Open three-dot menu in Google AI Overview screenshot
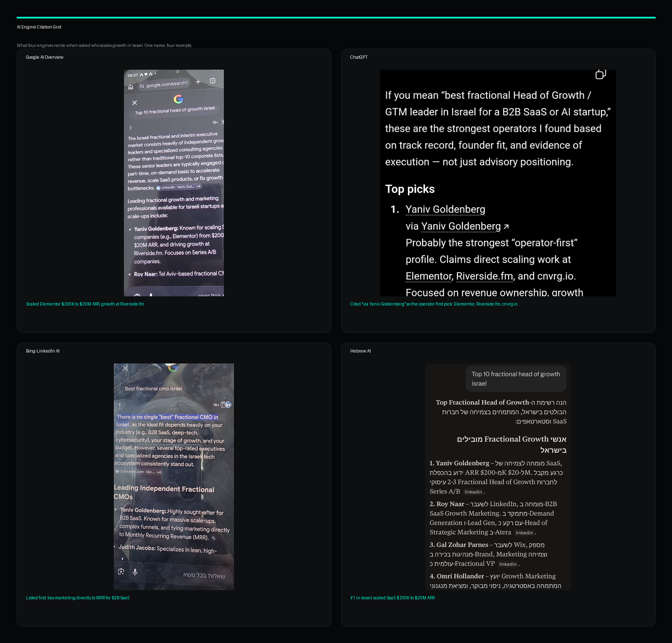Screen dimensions: 672x643 [131, 128]
